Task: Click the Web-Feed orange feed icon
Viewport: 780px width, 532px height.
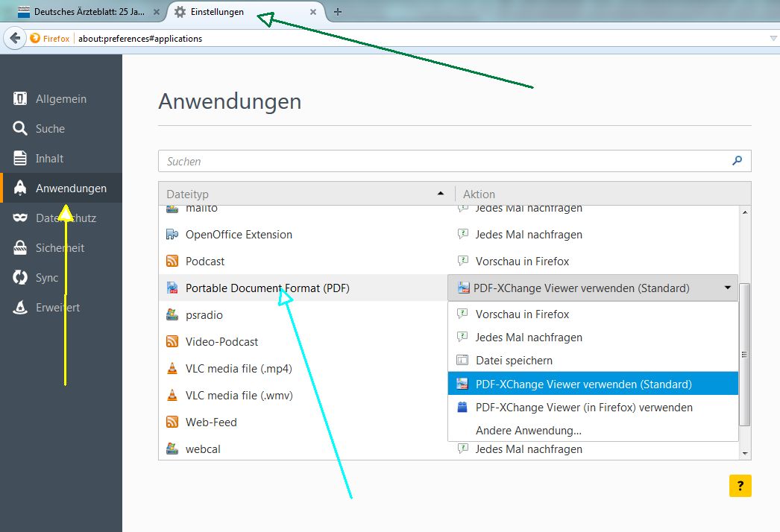Action: pos(172,422)
